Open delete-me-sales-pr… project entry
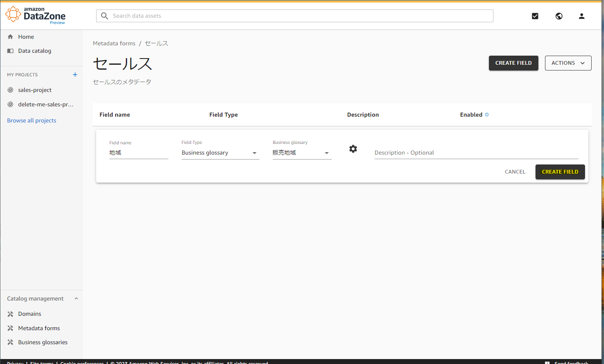This screenshot has height=364, width=604. point(46,104)
